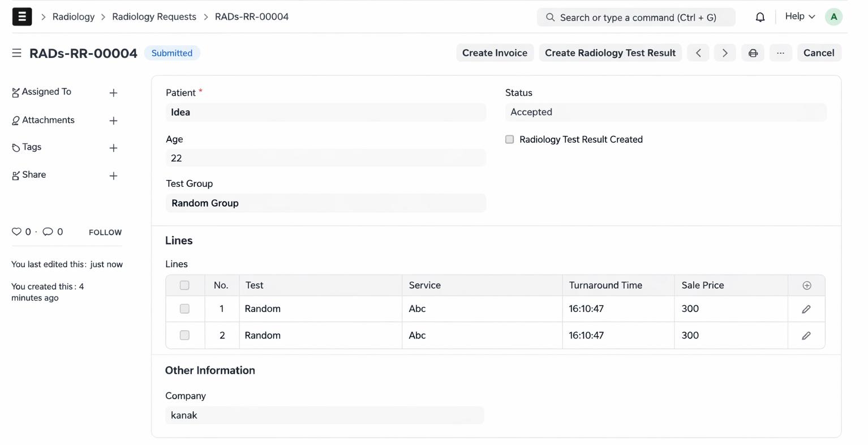The height and width of the screenshot is (445, 868).
Task: Click RADs-RR-00004 breadcrumb
Action: 252,17
